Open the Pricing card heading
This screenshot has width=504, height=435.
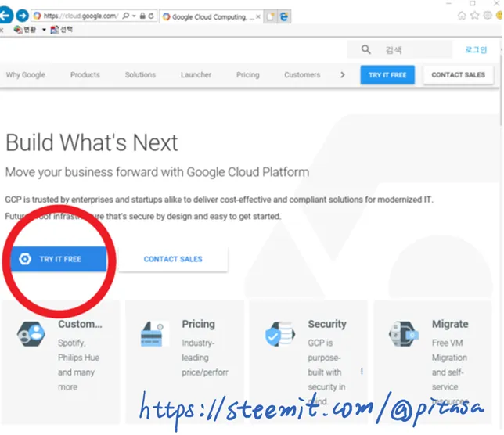pos(198,324)
